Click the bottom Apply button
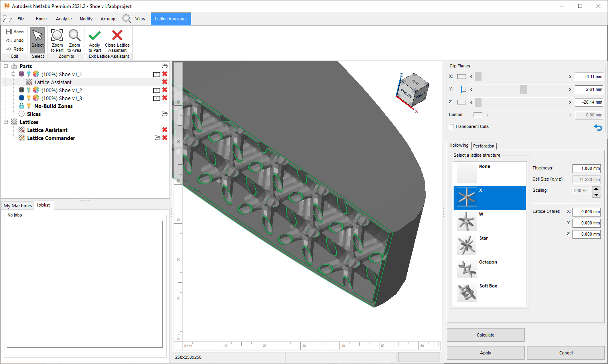608x364 pixels. [x=486, y=353]
